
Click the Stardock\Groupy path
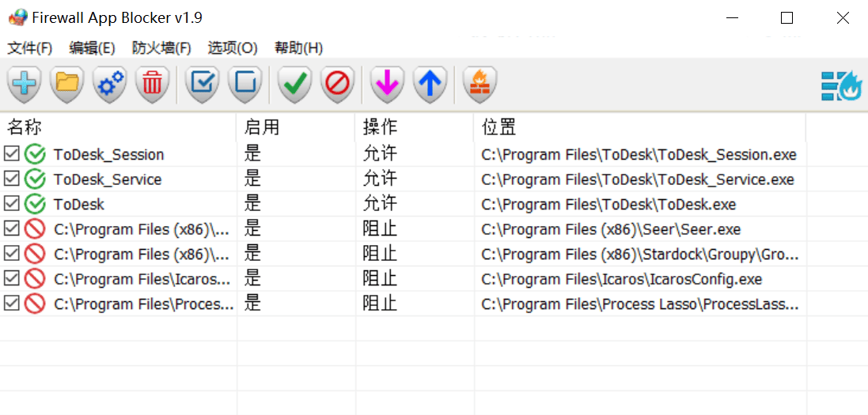point(640,255)
